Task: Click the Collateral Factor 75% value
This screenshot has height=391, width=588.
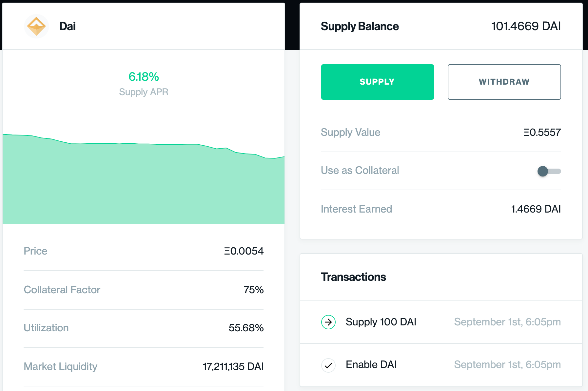Action: [x=253, y=290]
